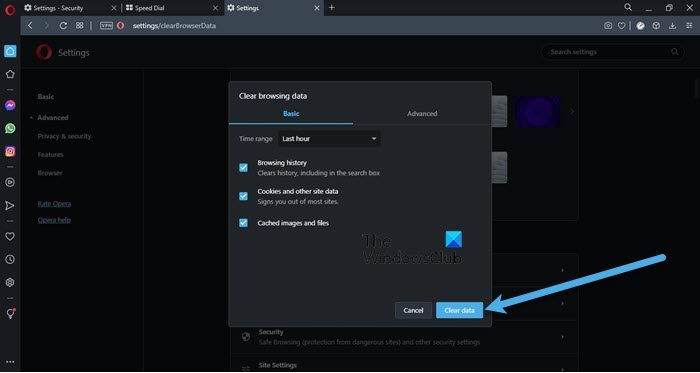Uncheck Cached images and files
Screen dimensions: 700x373
243,223
